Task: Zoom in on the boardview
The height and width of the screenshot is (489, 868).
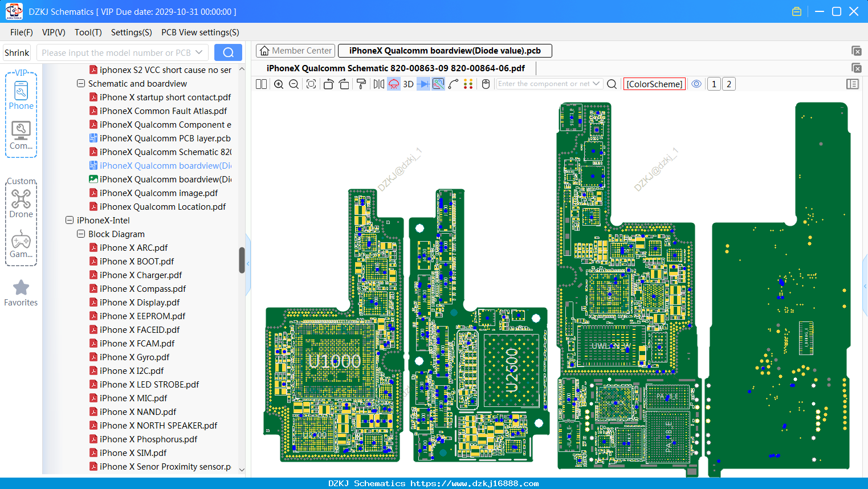Action: (279, 84)
